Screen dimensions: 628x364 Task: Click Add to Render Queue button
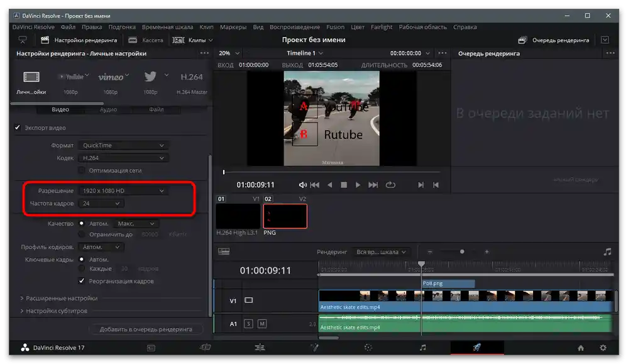point(146,329)
